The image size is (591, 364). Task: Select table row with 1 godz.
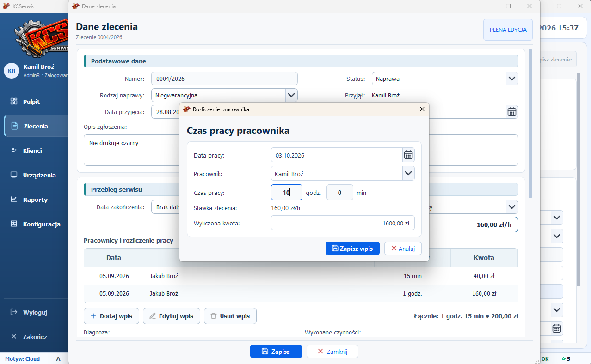tap(301, 293)
